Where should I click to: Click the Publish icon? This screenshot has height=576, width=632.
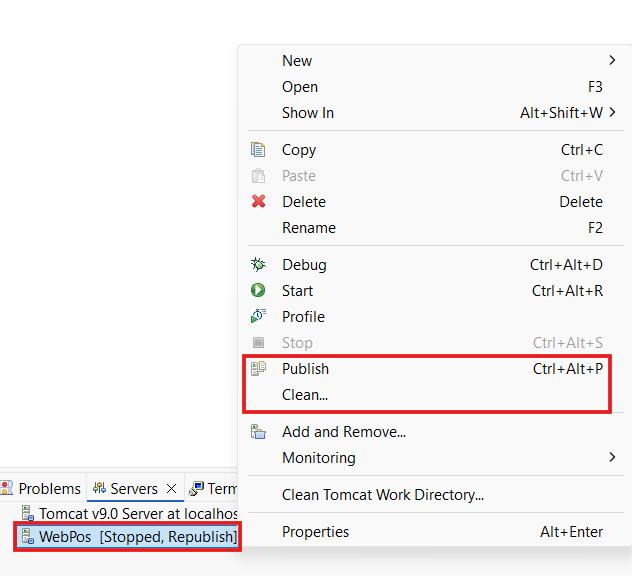pyautogui.click(x=258, y=368)
